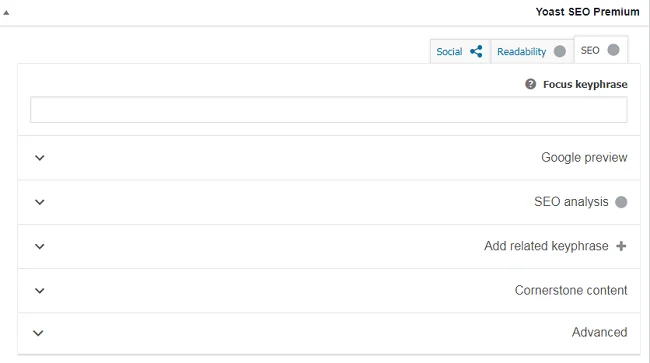Click the share icon on the Social tab
This screenshot has height=363, width=650.
[x=476, y=51]
